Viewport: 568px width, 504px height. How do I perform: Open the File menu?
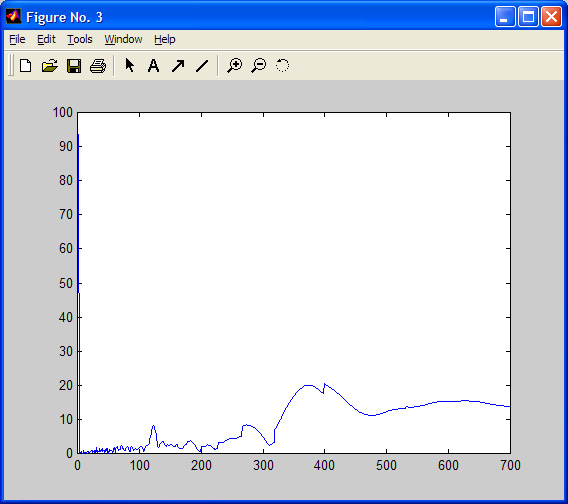[x=17, y=39]
